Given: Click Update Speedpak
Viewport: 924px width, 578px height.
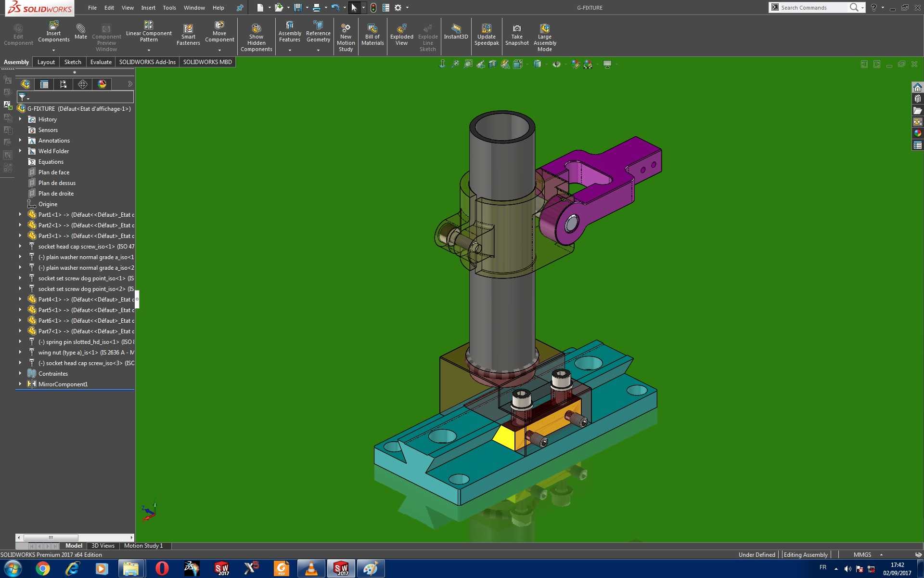Looking at the screenshot, I should 487,34.
